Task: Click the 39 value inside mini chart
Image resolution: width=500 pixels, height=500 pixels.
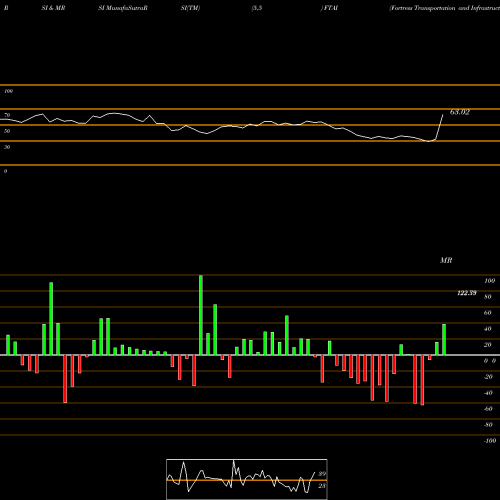Action: coord(322,474)
